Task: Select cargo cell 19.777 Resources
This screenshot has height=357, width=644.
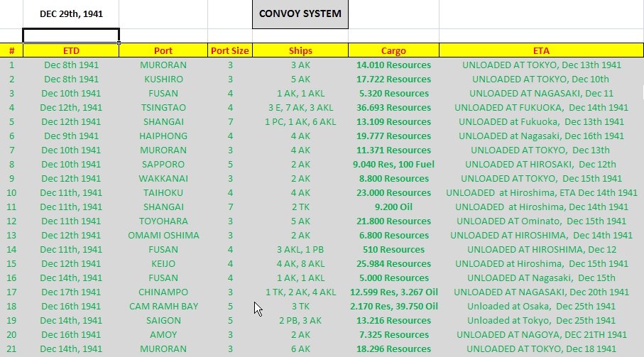Action: coord(393,136)
